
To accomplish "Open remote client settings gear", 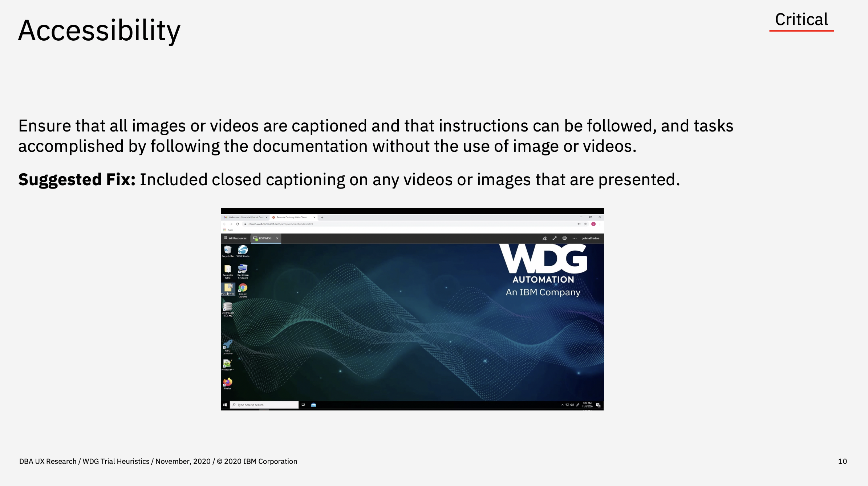I will coord(564,238).
